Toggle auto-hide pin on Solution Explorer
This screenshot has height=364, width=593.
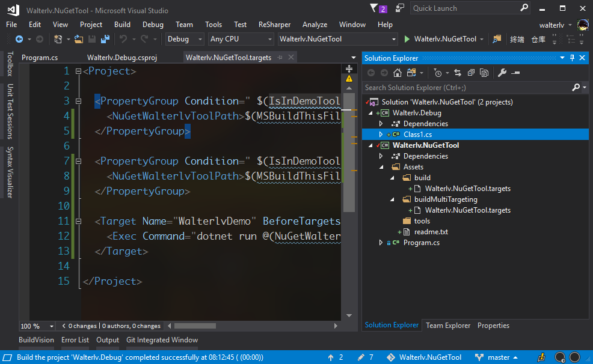pos(572,58)
